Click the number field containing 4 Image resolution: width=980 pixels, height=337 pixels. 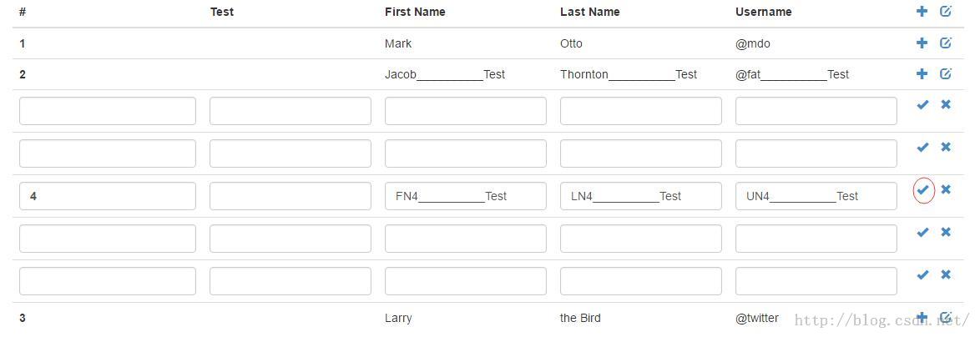coord(107,196)
